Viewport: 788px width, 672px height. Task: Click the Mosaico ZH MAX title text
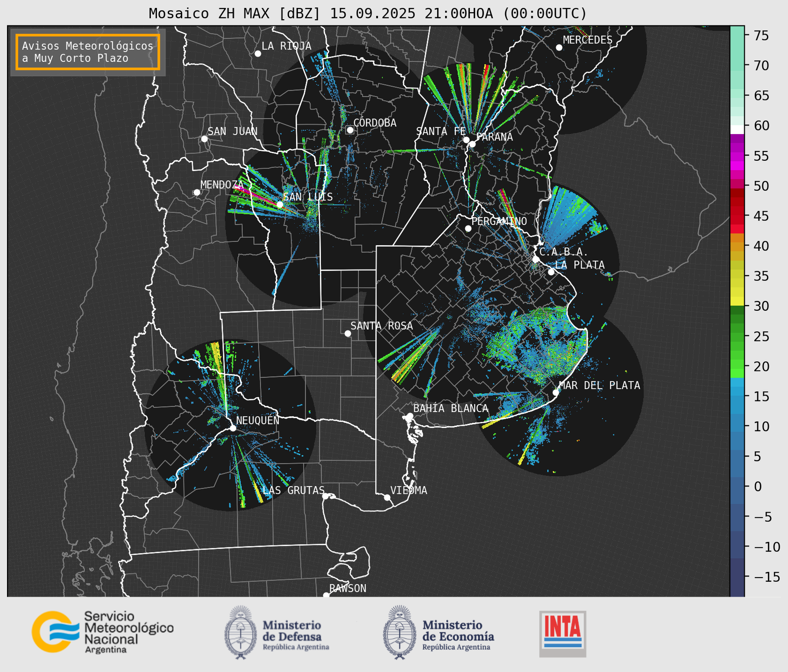point(367,13)
